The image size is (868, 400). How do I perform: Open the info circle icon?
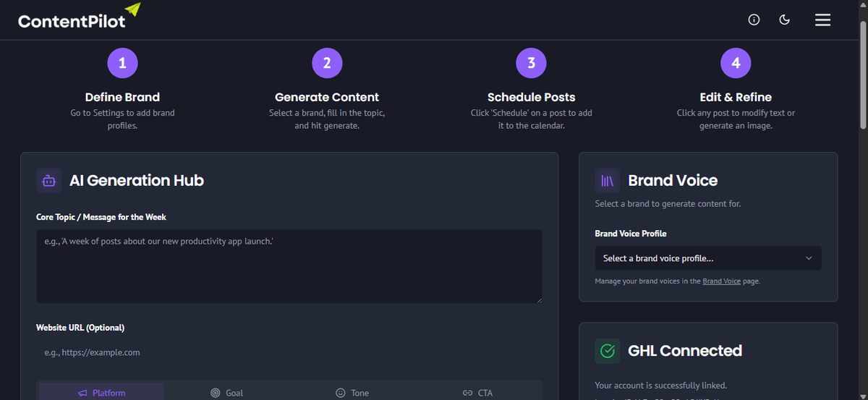pyautogui.click(x=754, y=20)
